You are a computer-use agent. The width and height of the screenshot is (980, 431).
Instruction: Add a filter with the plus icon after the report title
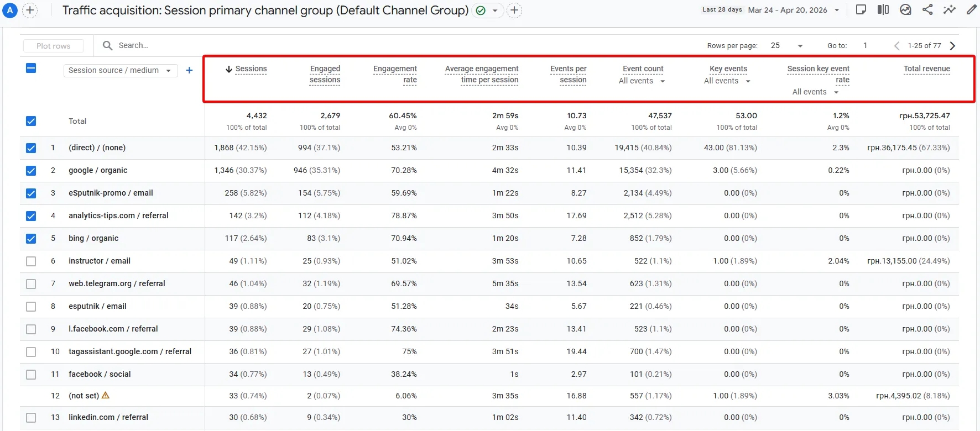click(514, 10)
